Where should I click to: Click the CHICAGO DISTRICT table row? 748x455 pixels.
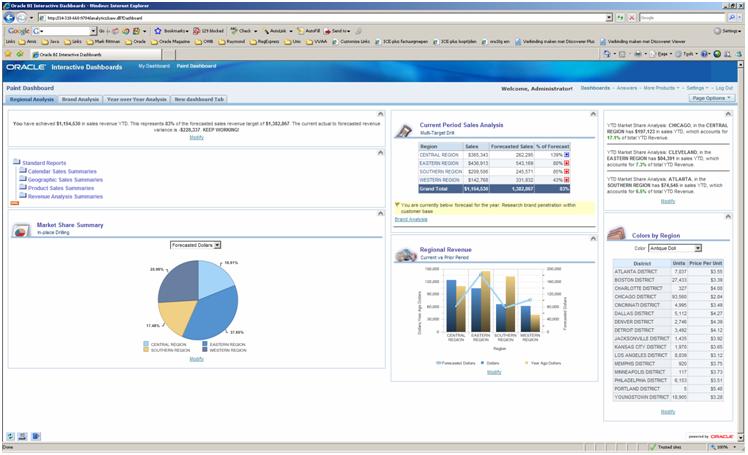tap(668, 297)
